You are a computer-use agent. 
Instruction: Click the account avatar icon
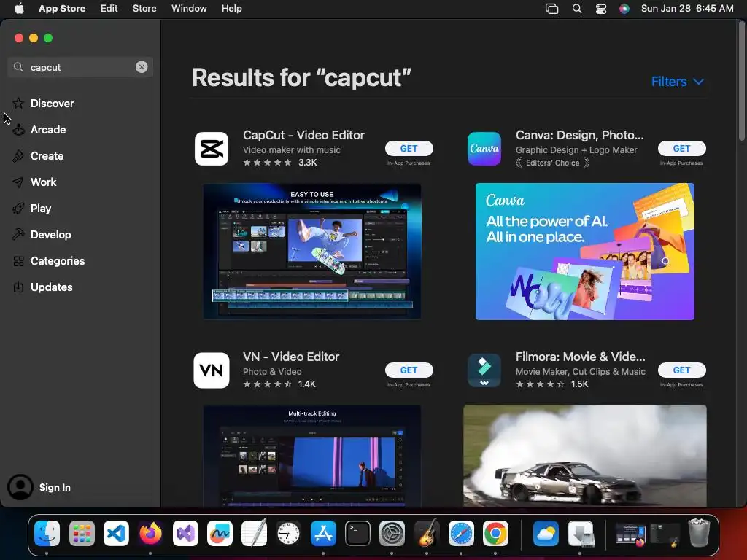[x=20, y=487]
